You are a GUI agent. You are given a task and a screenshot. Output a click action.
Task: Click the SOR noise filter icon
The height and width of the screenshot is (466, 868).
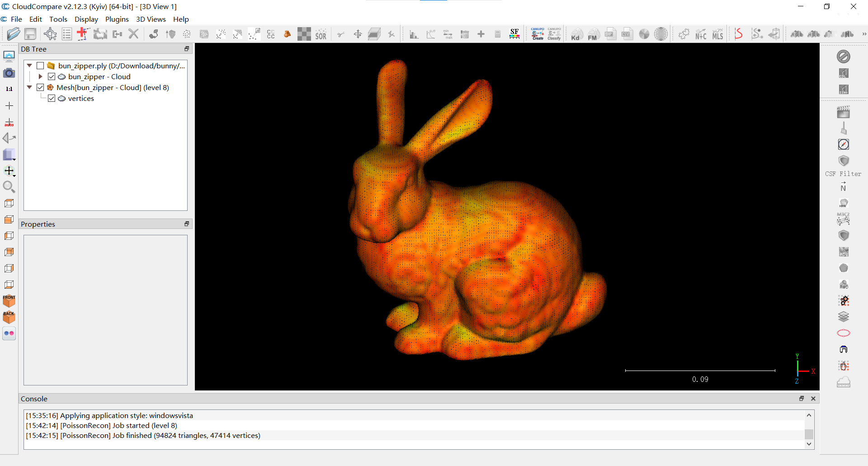point(321,34)
